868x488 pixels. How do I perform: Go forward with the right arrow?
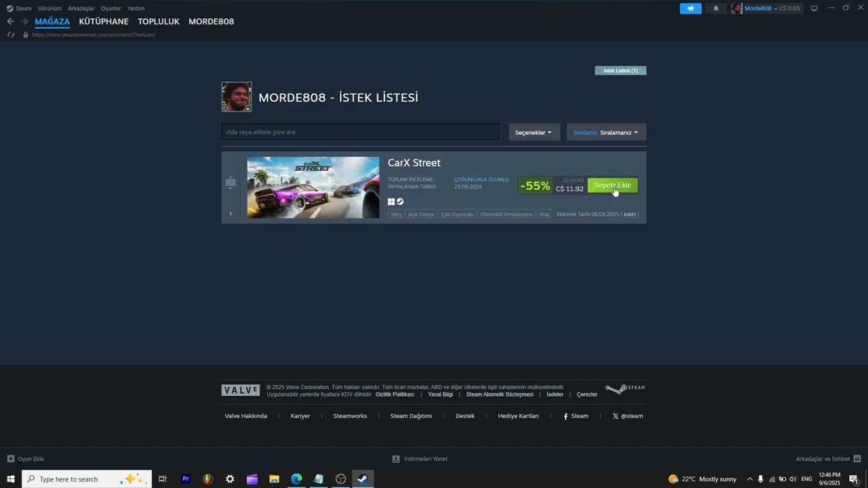coord(24,22)
